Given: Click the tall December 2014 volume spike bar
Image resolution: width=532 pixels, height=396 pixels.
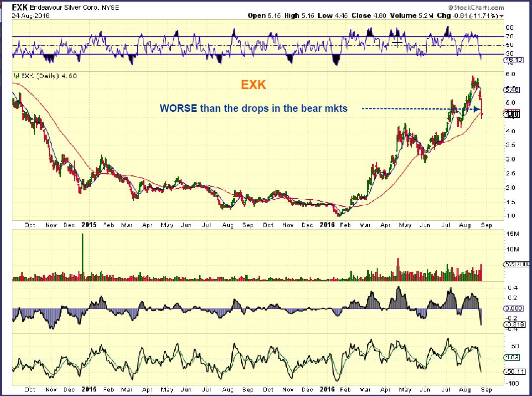Looking at the screenshot, I should point(82,257).
